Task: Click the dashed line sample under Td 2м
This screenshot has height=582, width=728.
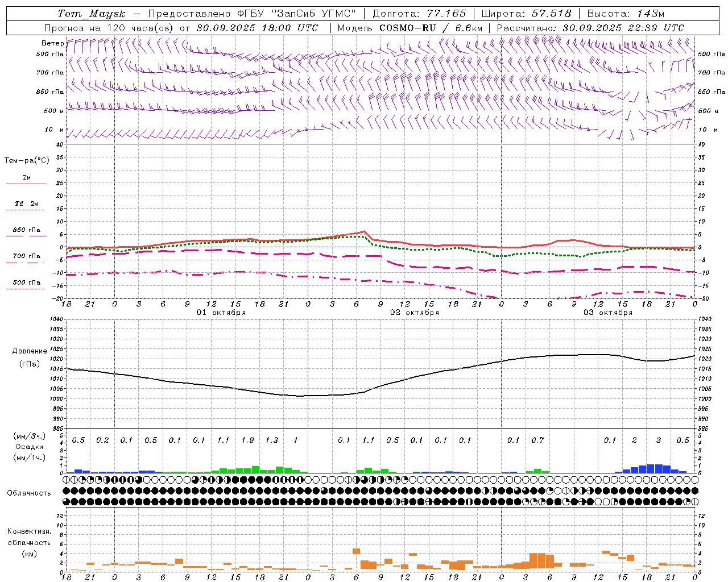Action: pos(26,210)
